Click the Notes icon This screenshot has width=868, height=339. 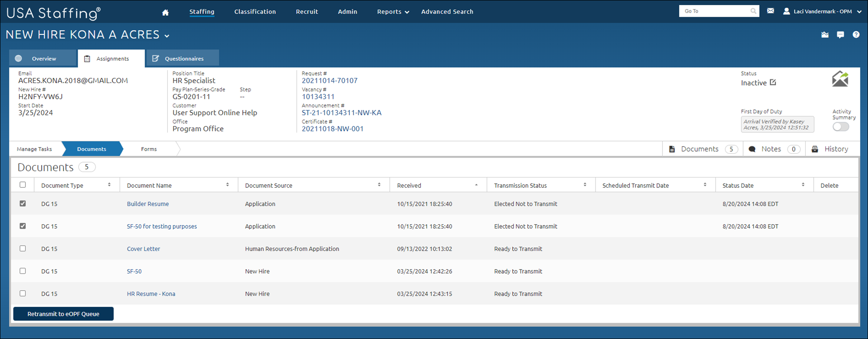coord(752,149)
